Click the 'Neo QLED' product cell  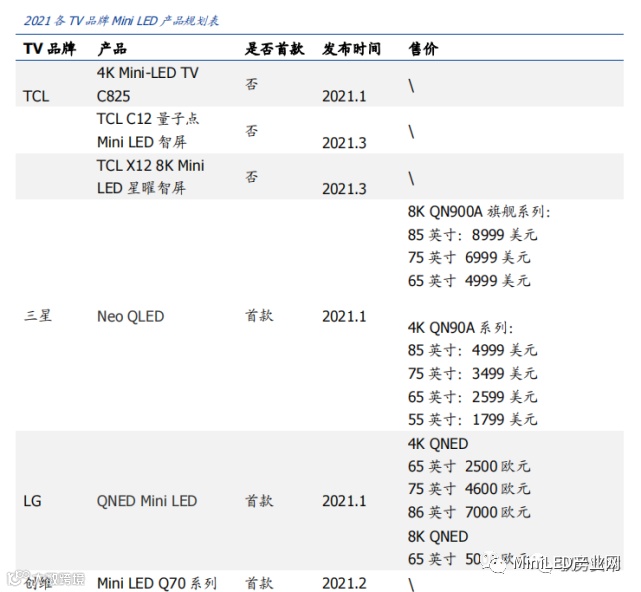click(130, 316)
